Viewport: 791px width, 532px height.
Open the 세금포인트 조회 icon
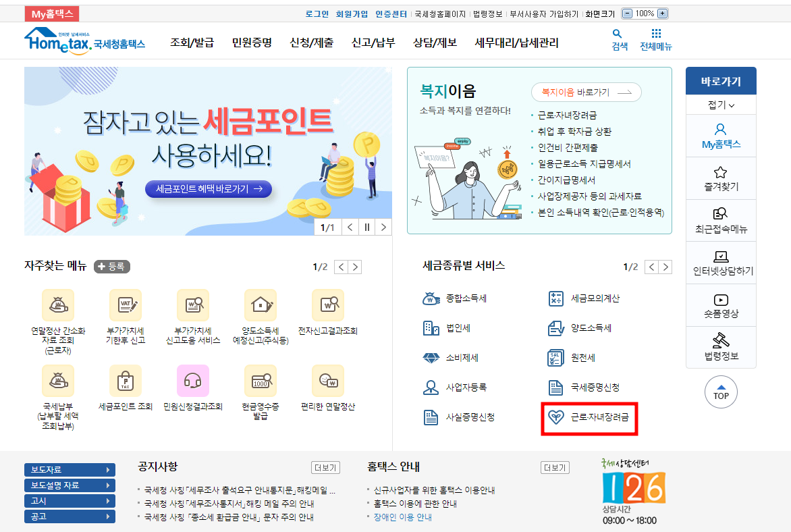coord(126,381)
